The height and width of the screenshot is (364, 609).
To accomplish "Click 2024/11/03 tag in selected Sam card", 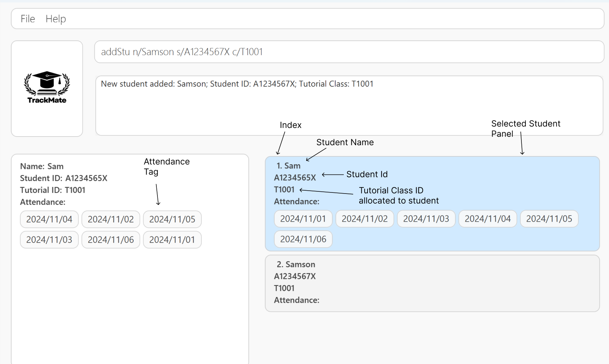I will 426,219.
